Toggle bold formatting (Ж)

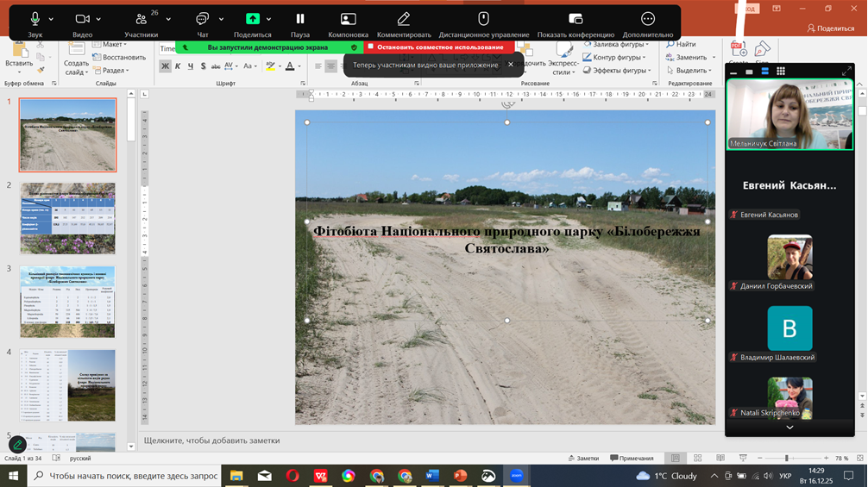[x=165, y=66]
